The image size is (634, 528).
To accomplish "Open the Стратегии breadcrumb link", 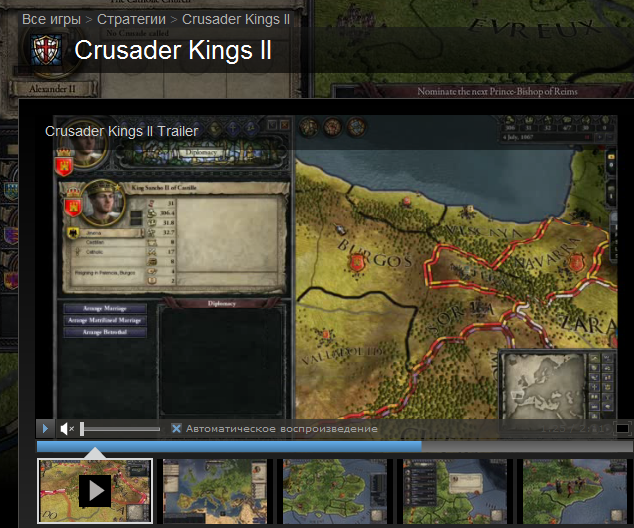I will point(131,19).
